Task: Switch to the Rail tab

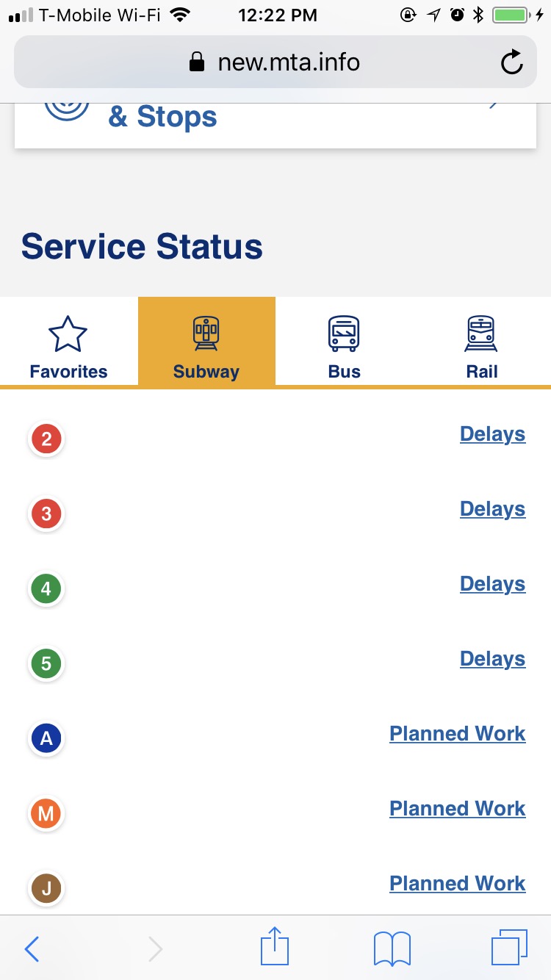Action: (x=482, y=342)
